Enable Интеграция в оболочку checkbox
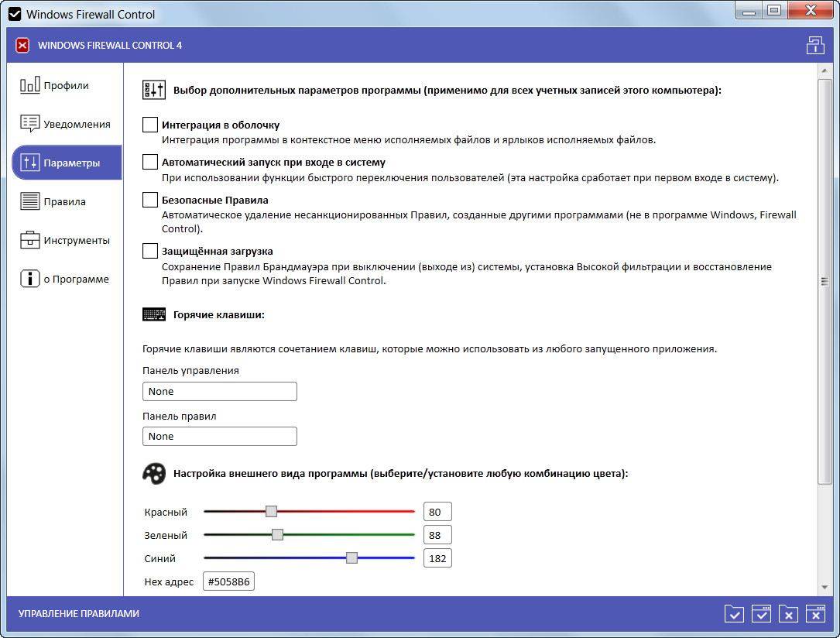Viewport: 840px width, 638px height. pyautogui.click(x=150, y=125)
